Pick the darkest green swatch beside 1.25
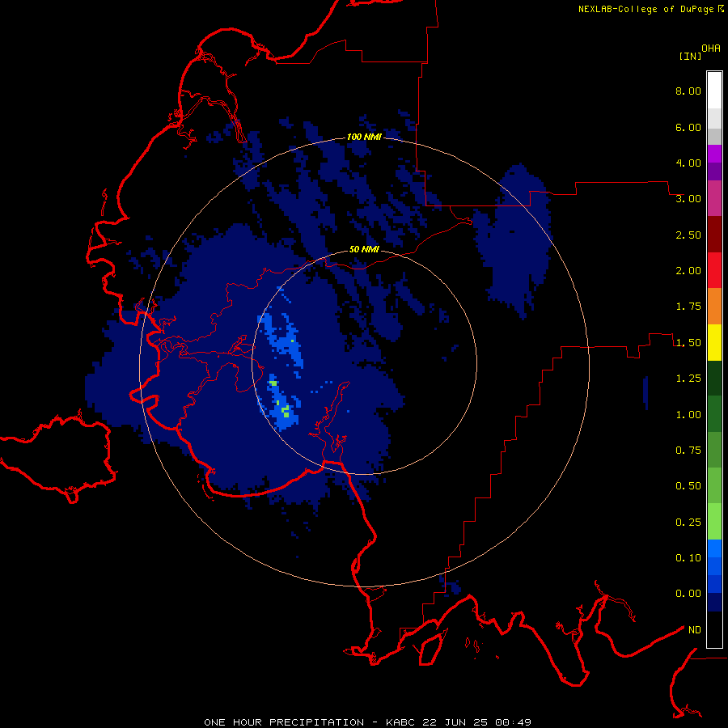 point(714,379)
